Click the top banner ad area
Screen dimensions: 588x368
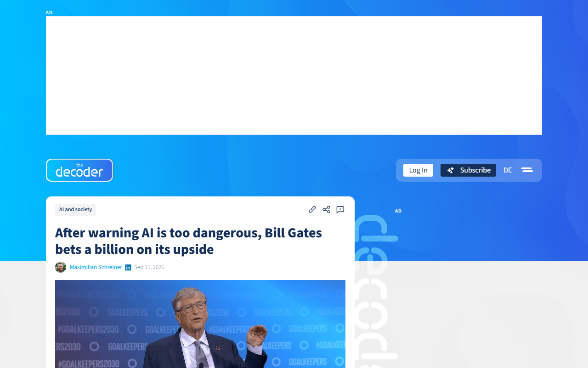click(x=294, y=75)
